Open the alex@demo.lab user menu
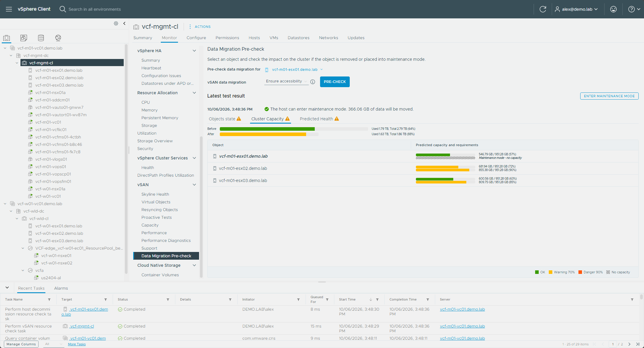Viewport: 644px width, 348px height. [576, 9]
